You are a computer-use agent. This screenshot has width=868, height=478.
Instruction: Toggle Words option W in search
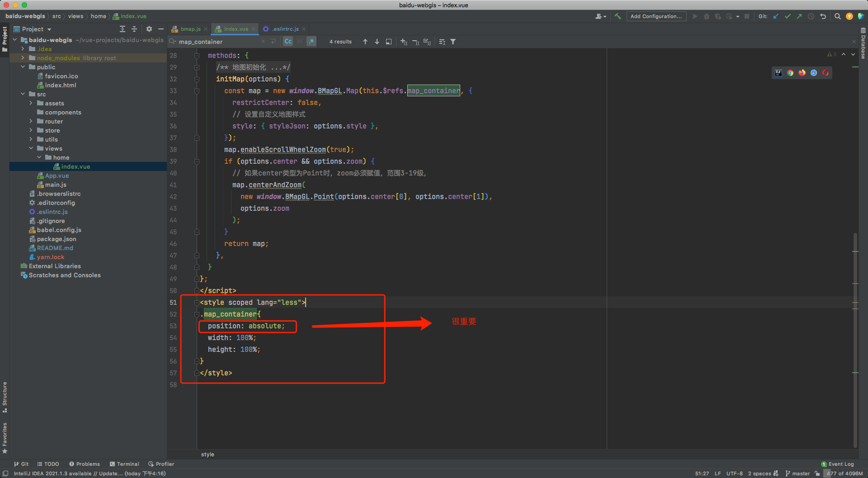point(300,42)
